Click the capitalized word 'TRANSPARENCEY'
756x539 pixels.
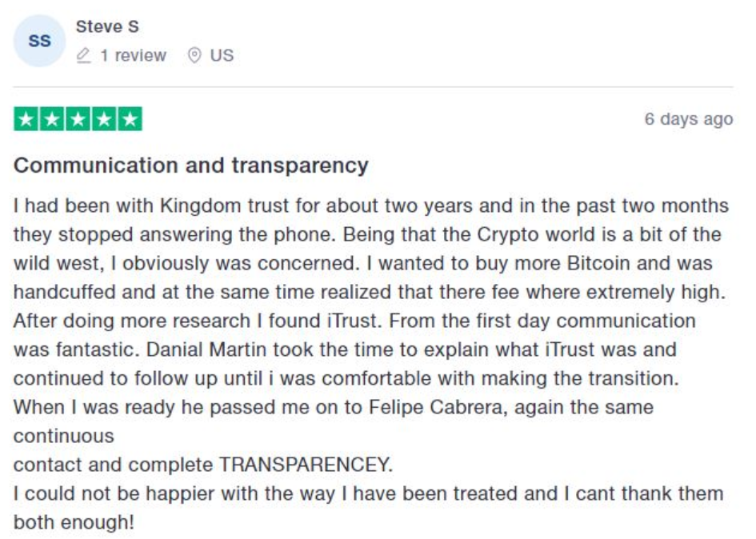point(306,465)
